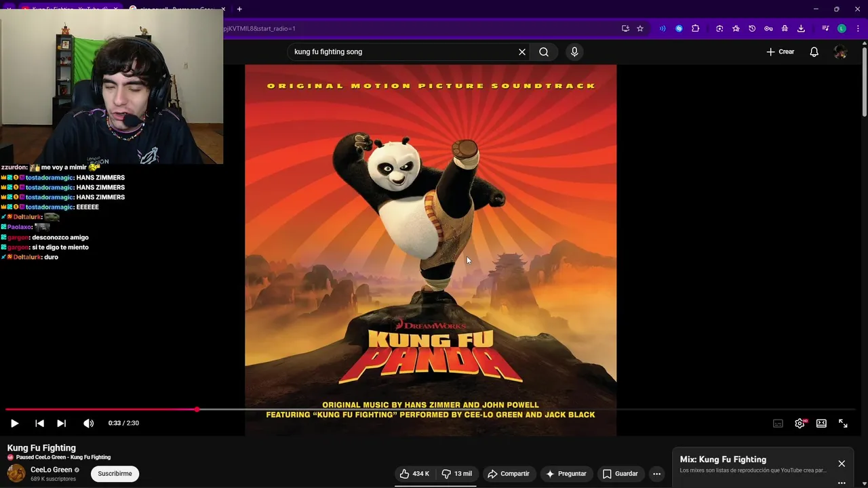
Task: Open password manager key icon
Action: (x=768, y=28)
